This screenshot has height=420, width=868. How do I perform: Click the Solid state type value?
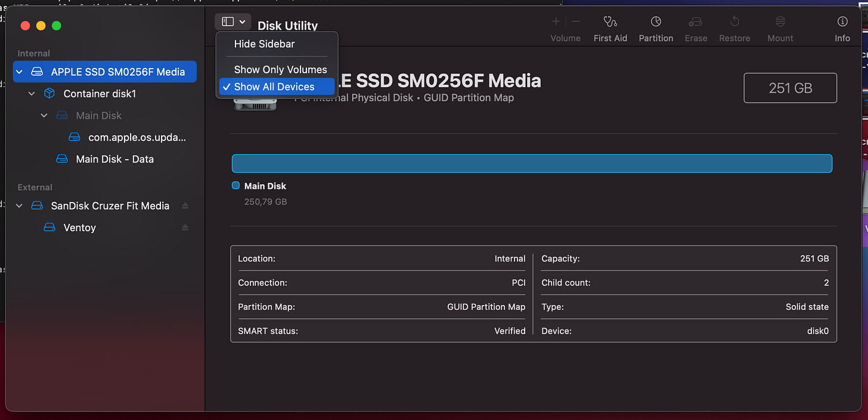(807, 307)
